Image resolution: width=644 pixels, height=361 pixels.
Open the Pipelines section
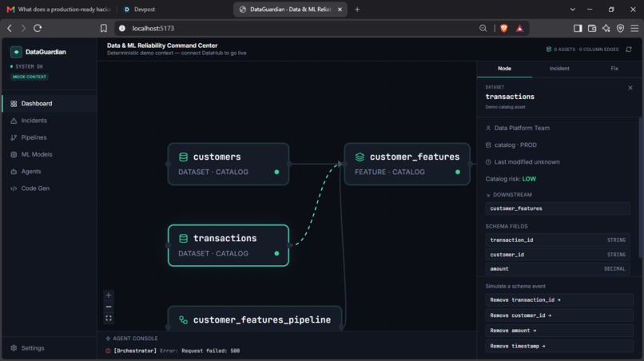pos(50,137)
